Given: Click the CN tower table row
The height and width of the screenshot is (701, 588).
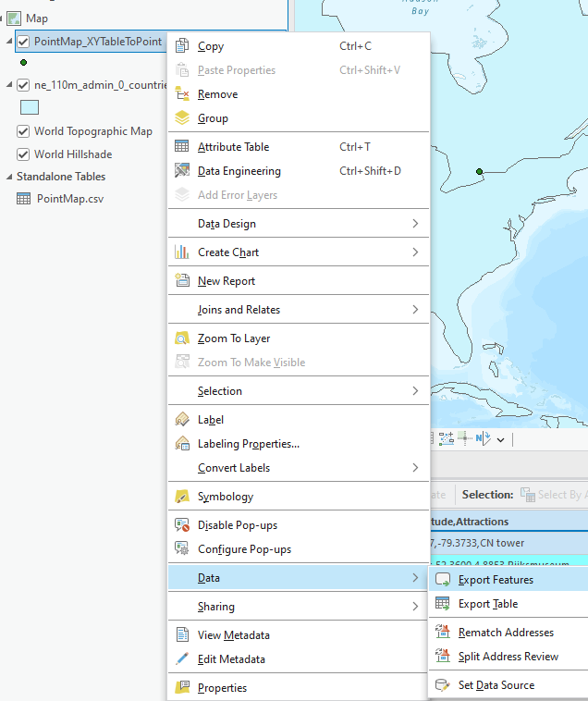Looking at the screenshot, I should pyautogui.click(x=508, y=543).
